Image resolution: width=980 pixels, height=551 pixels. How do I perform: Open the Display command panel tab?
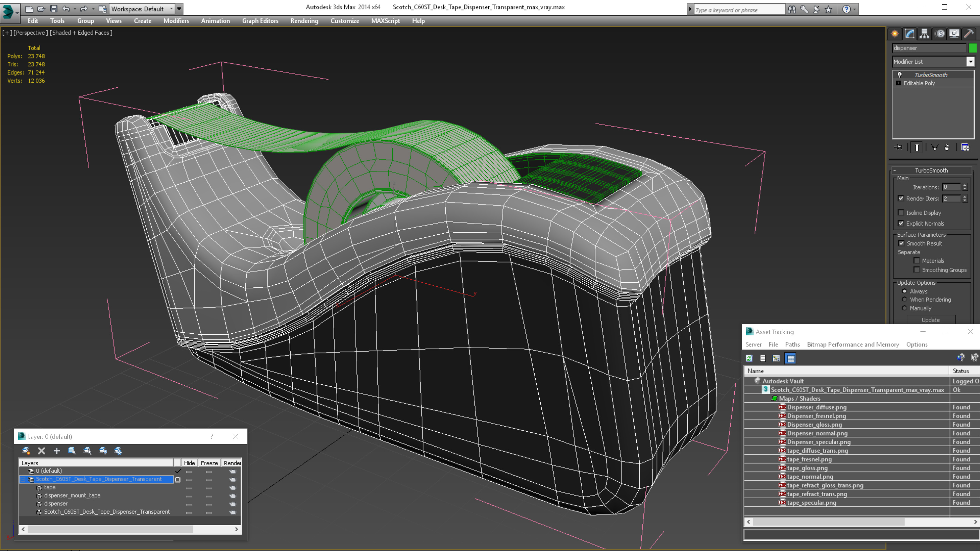[954, 34]
